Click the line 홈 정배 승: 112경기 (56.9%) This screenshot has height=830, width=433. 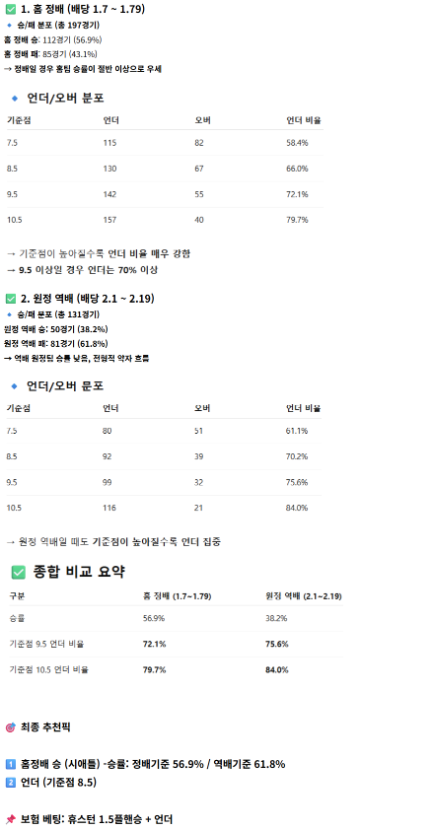pos(53,40)
